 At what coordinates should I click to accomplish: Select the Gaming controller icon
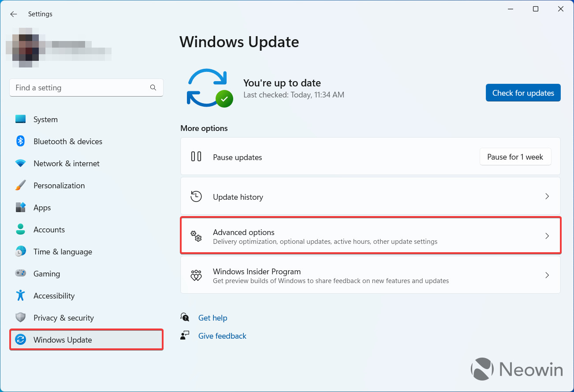click(21, 273)
